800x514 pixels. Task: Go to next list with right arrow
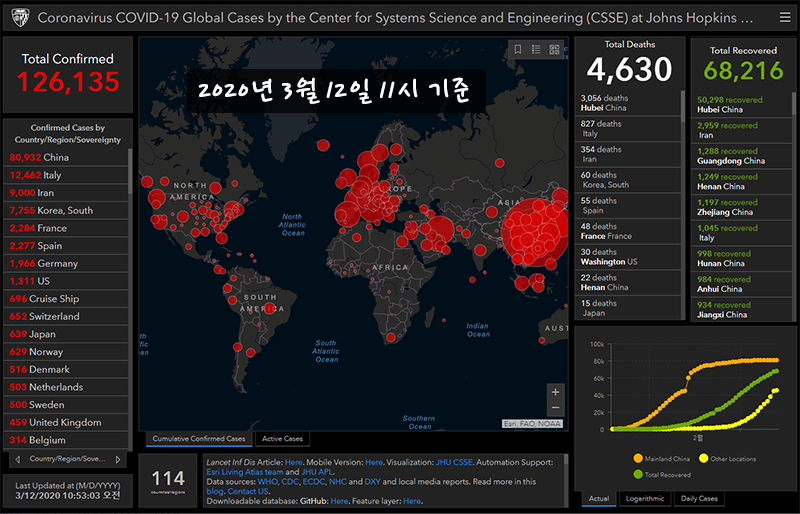tap(118, 459)
